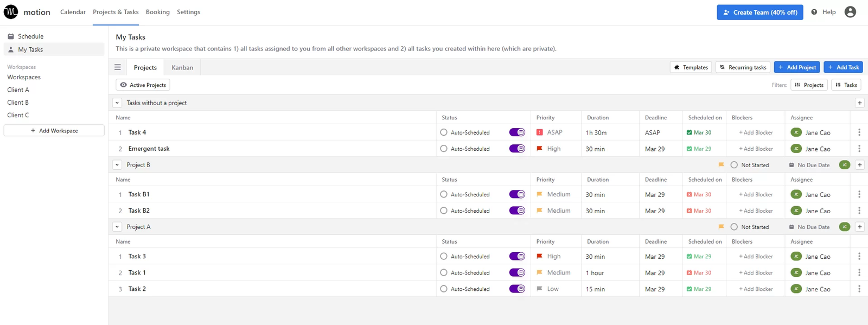The height and width of the screenshot is (325, 868).
Task: Switch to the Kanban tab
Action: pyautogui.click(x=182, y=68)
